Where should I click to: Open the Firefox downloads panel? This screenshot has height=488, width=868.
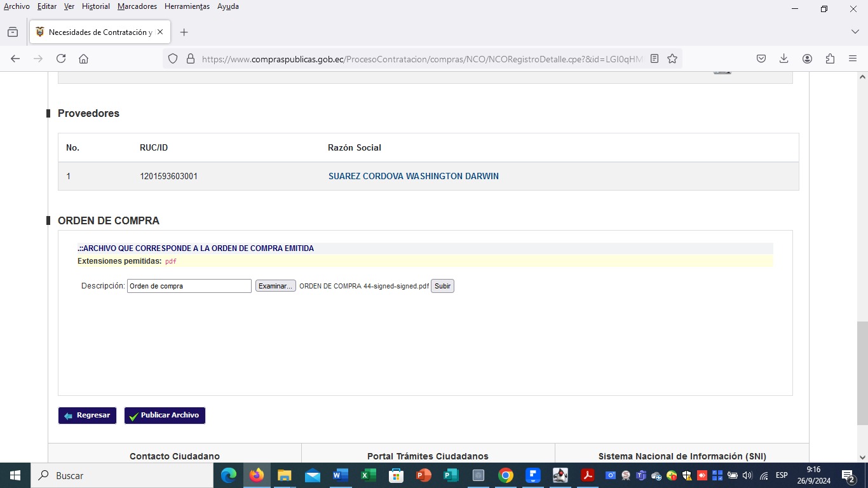[x=783, y=58]
